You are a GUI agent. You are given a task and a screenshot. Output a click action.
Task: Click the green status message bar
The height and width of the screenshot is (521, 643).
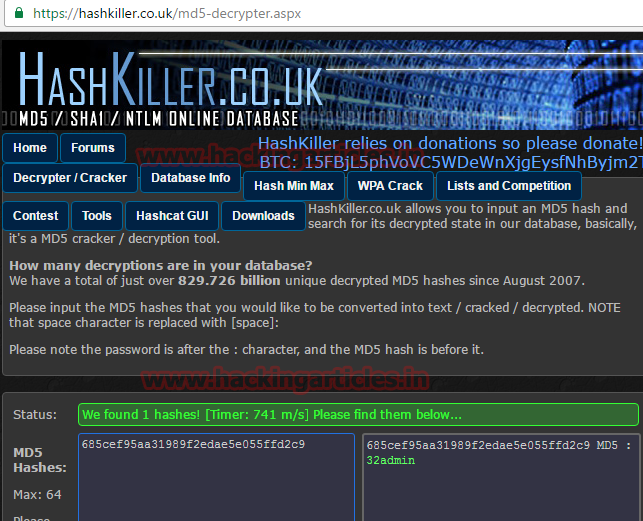click(358, 414)
